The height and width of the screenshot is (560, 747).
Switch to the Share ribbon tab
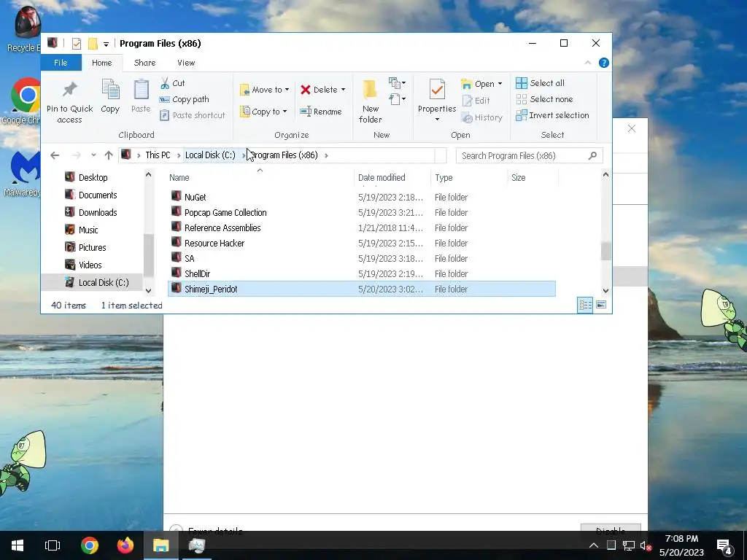point(145,63)
